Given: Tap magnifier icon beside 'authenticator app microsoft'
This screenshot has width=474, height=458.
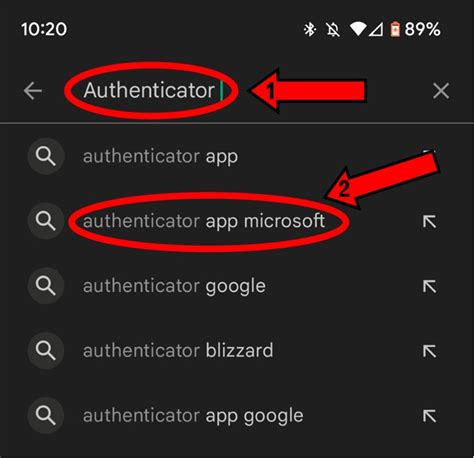Looking at the screenshot, I should click(x=46, y=221).
